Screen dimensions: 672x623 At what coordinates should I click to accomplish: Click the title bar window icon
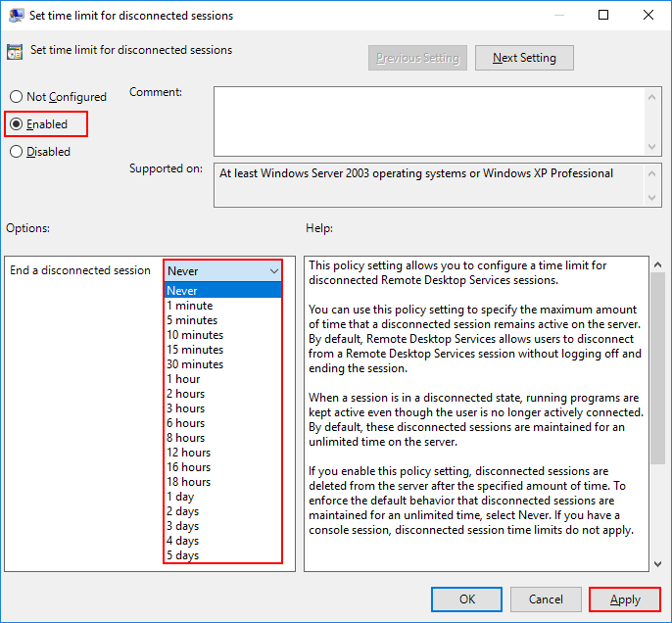(x=16, y=15)
